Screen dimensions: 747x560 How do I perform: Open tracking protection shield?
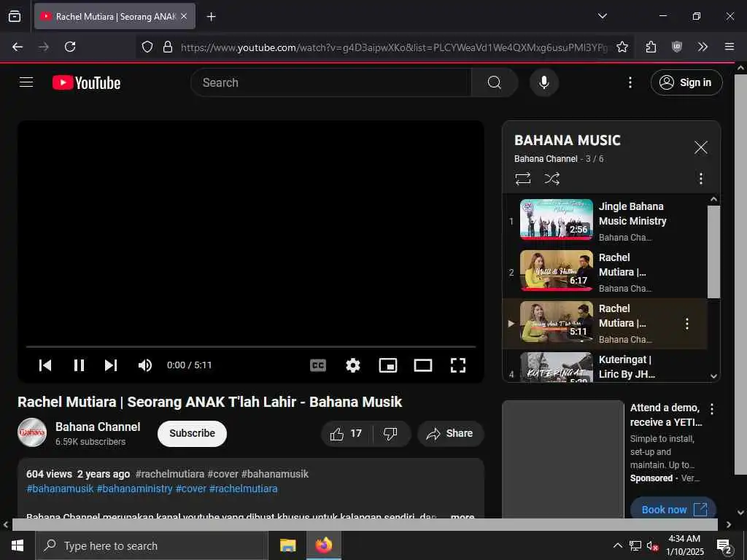(147, 47)
